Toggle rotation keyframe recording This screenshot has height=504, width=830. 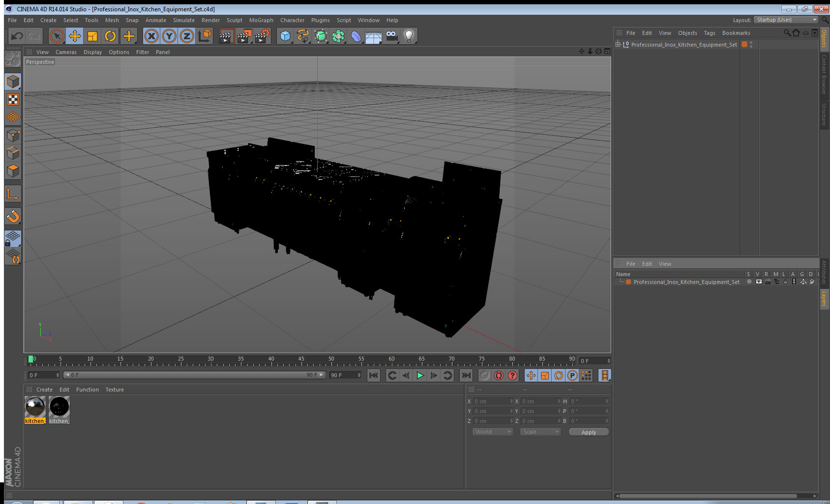coord(559,375)
